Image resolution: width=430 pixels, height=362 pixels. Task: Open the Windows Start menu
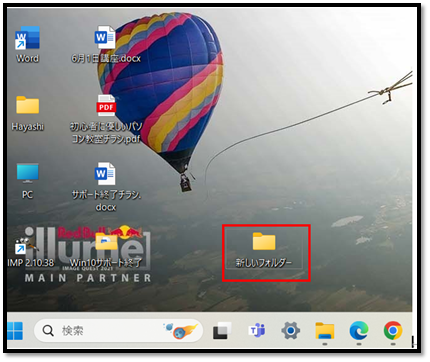pyautogui.click(x=15, y=331)
